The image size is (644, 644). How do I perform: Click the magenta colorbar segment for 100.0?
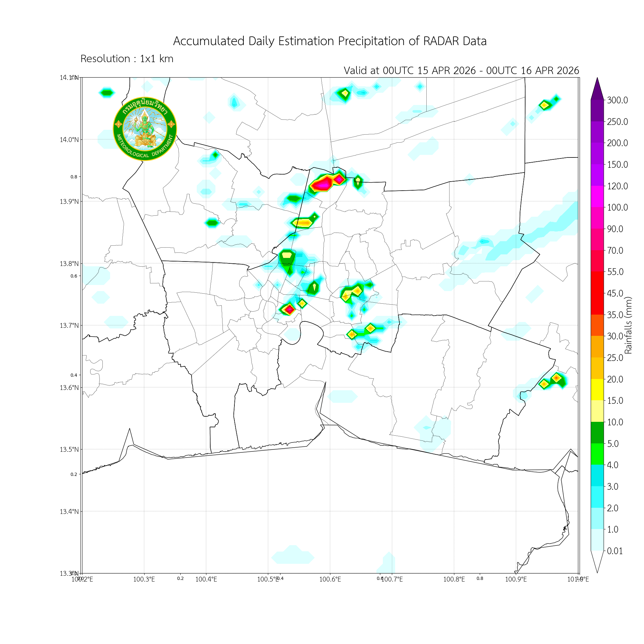point(597,196)
